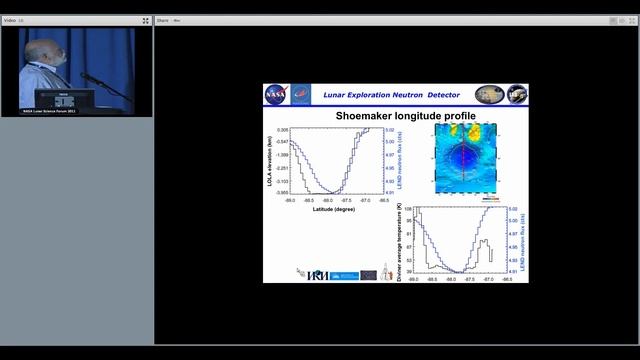This screenshot has height=360, width=640.
Task: Click the Roscosmos logo beside the NASA logo
Action: point(301,95)
